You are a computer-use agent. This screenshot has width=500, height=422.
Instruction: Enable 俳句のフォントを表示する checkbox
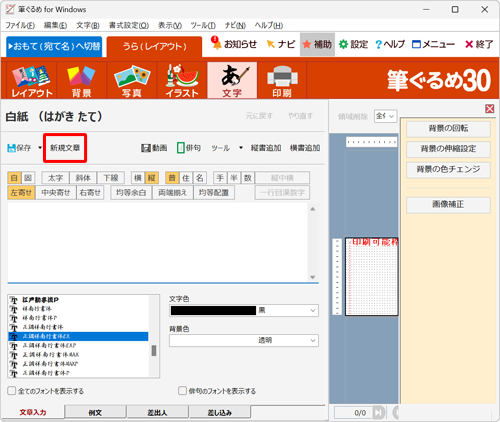tap(182, 391)
